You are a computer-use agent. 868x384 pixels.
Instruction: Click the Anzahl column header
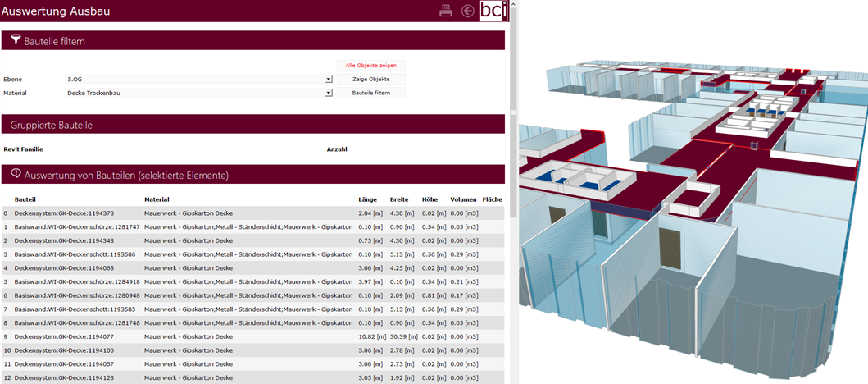pos(337,149)
